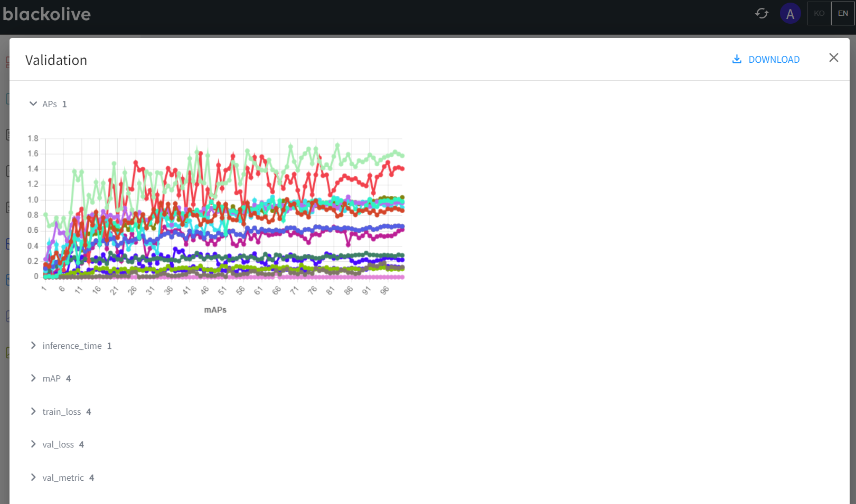Viewport: 856px width, 504px height.
Task: Expand the val_loss section
Action: click(33, 444)
